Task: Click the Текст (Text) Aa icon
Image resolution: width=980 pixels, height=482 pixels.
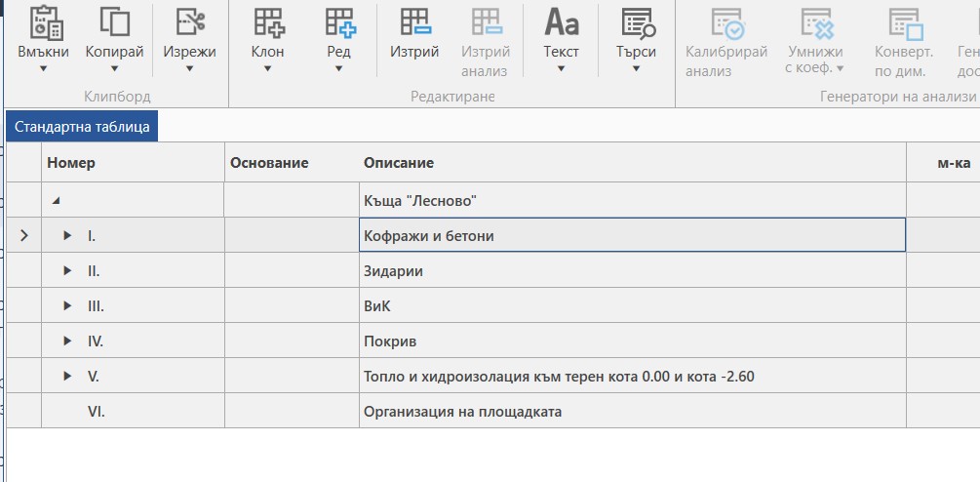Action: pos(561,21)
